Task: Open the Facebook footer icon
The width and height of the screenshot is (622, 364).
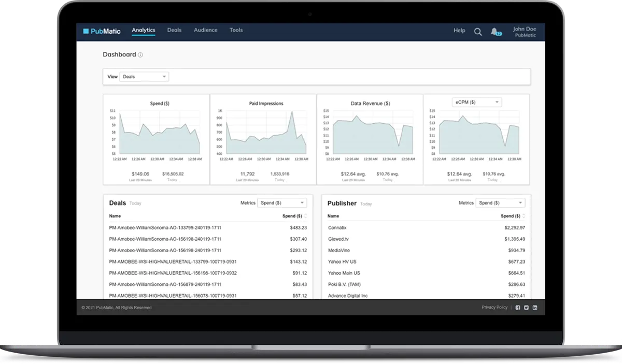Action: click(517, 308)
